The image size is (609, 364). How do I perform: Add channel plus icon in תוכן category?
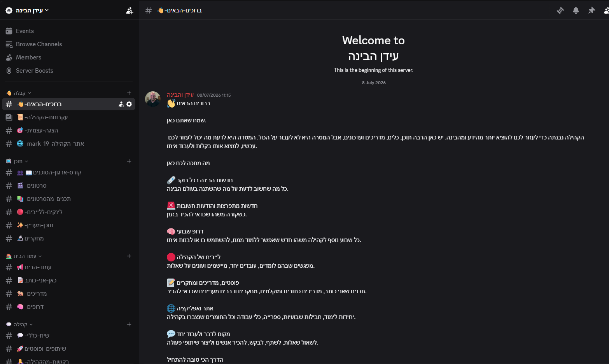[x=129, y=161]
